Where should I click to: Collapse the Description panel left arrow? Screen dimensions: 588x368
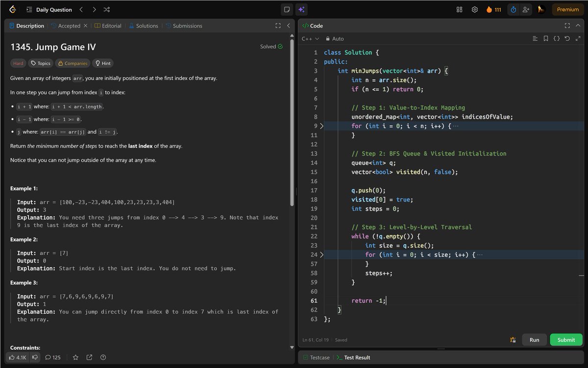click(x=288, y=26)
